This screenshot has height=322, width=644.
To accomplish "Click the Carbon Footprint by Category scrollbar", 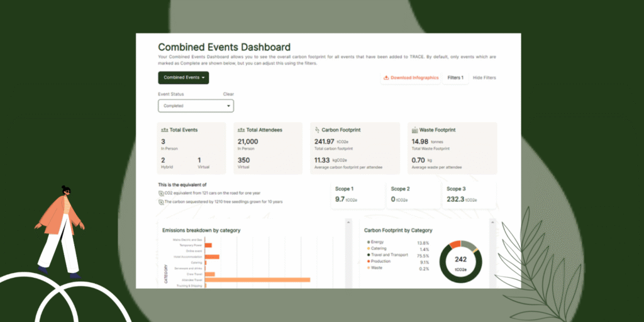I will click(x=492, y=253).
